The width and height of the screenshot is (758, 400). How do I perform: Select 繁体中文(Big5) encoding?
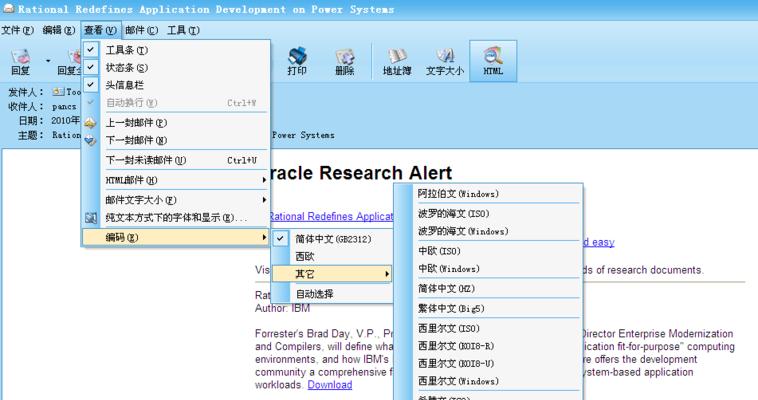tap(488, 308)
